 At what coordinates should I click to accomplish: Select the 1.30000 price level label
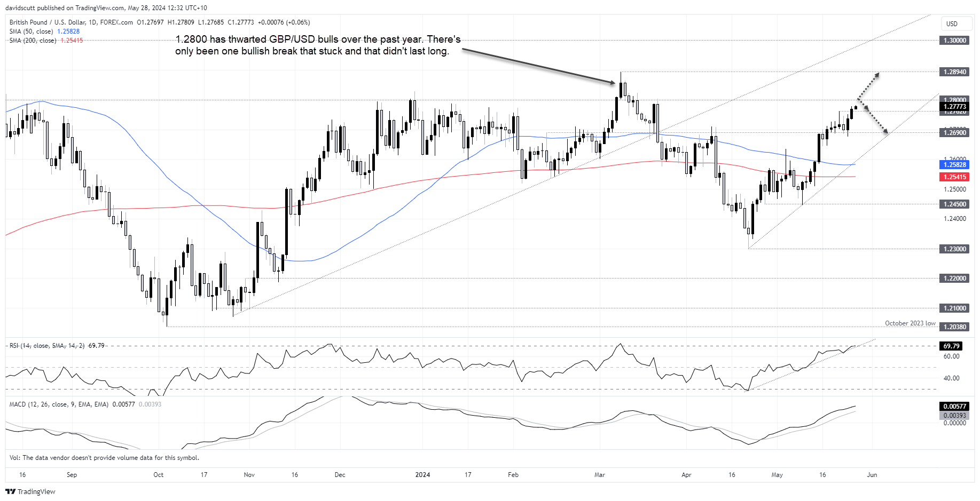click(954, 41)
